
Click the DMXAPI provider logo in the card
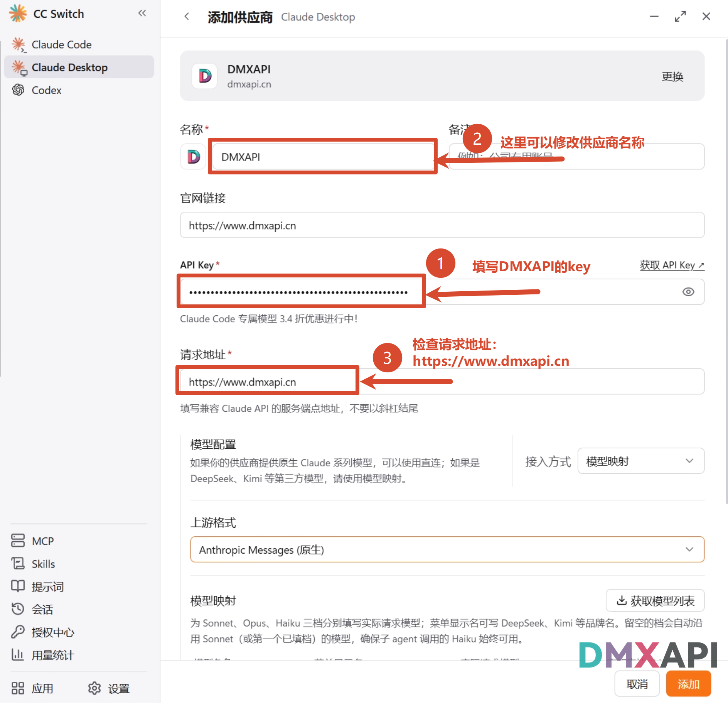pos(204,76)
